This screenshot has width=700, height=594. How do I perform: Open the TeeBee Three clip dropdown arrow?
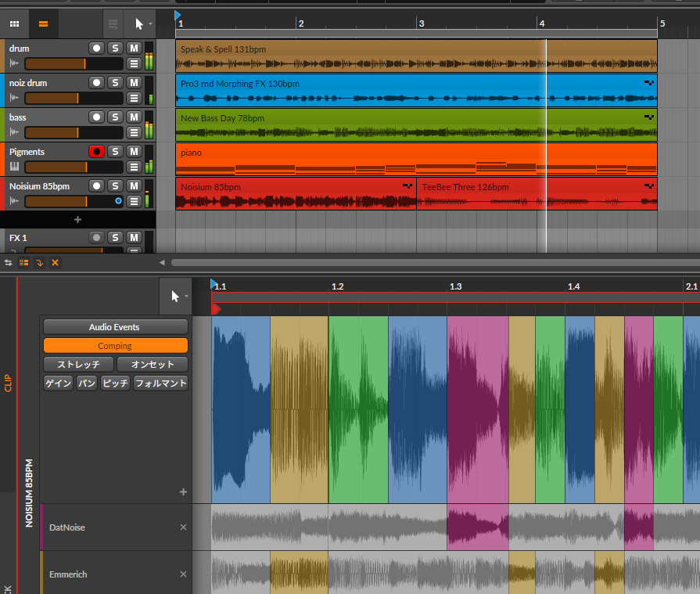(x=648, y=186)
